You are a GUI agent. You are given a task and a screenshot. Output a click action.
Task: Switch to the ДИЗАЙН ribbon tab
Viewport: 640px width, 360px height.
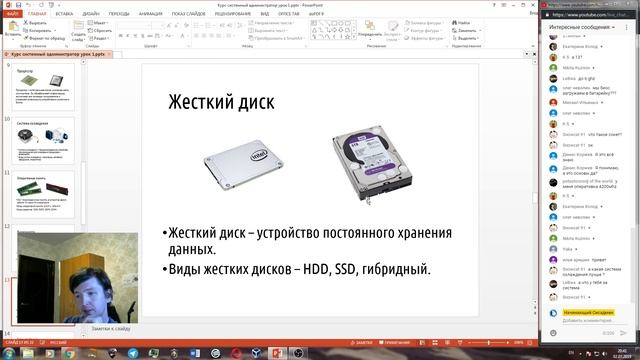point(91,14)
